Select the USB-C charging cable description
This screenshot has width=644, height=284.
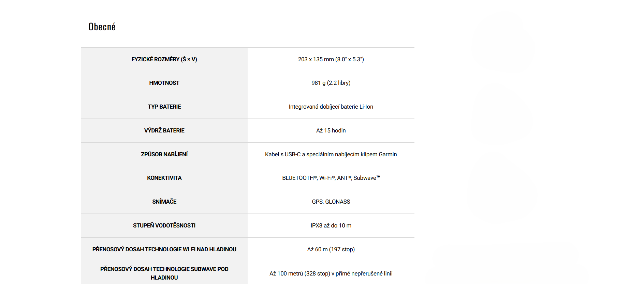point(331,154)
